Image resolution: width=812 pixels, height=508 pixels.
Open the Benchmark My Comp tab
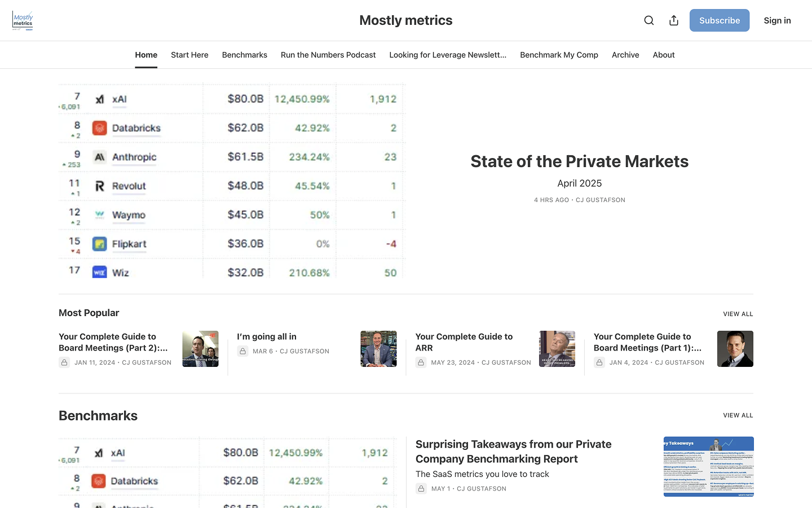pyautogui.click(x=559, y=55)
